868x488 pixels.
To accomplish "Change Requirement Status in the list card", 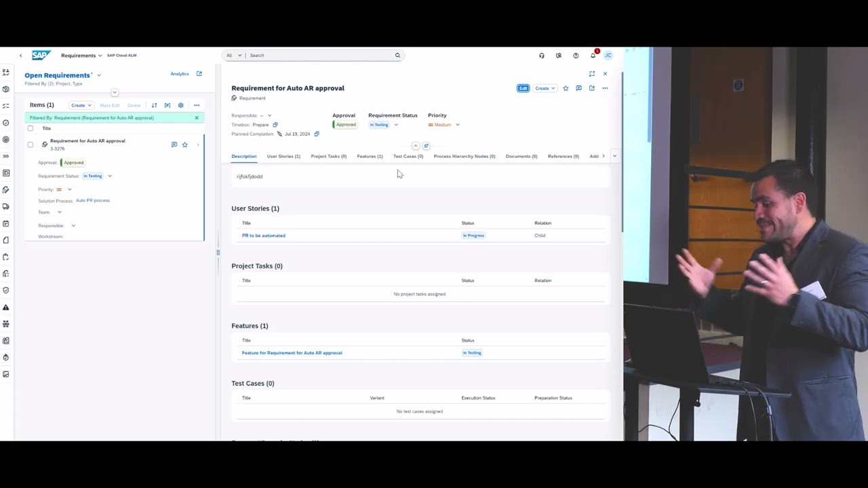I will [110, 176].
